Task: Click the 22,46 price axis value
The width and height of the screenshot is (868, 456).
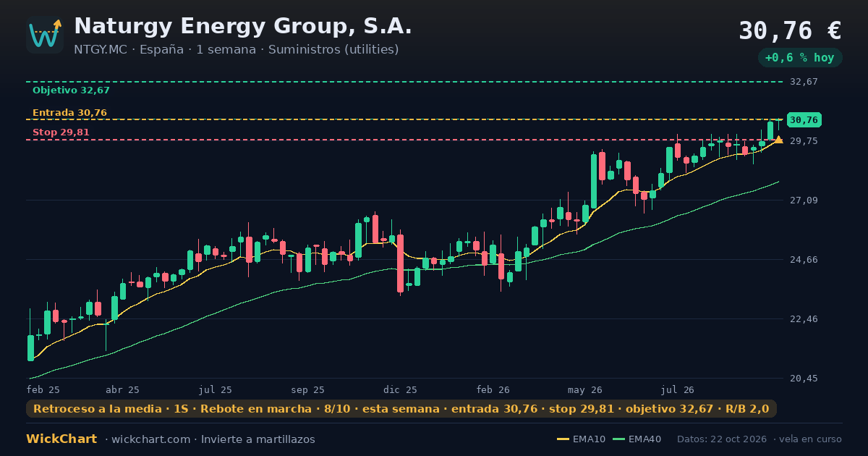Action: [x=804, y=319]
